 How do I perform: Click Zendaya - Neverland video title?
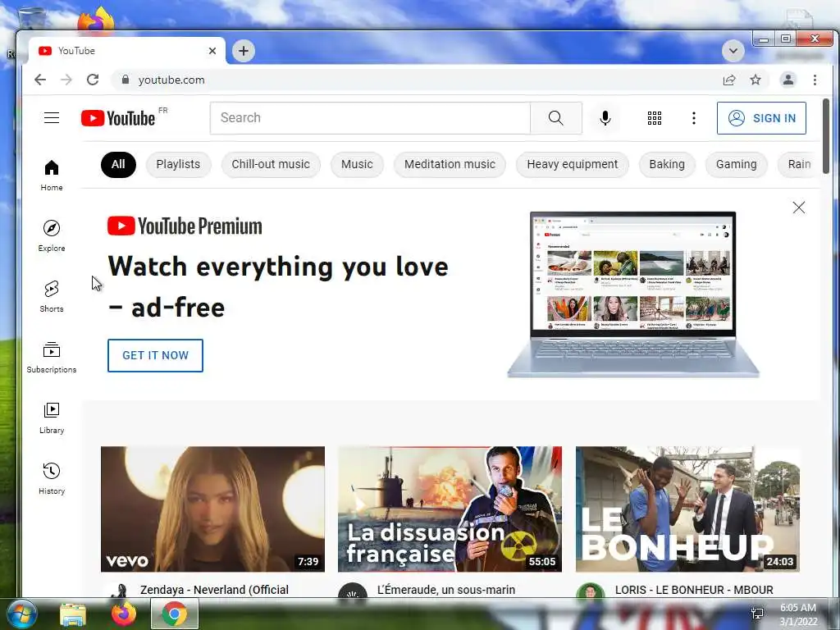[214, 590]
